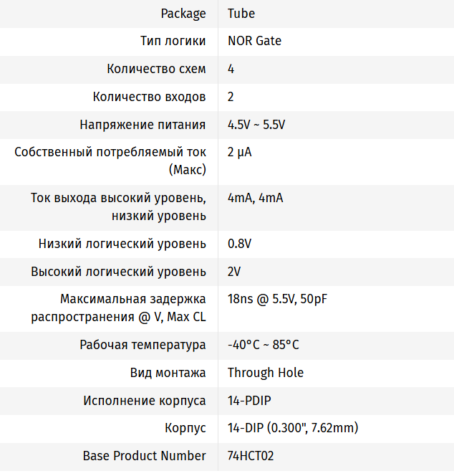The height and width of the screenshot is (476, 454).
Task: Click the "0.8V" low logic level value
Action: tap(239, 244)
